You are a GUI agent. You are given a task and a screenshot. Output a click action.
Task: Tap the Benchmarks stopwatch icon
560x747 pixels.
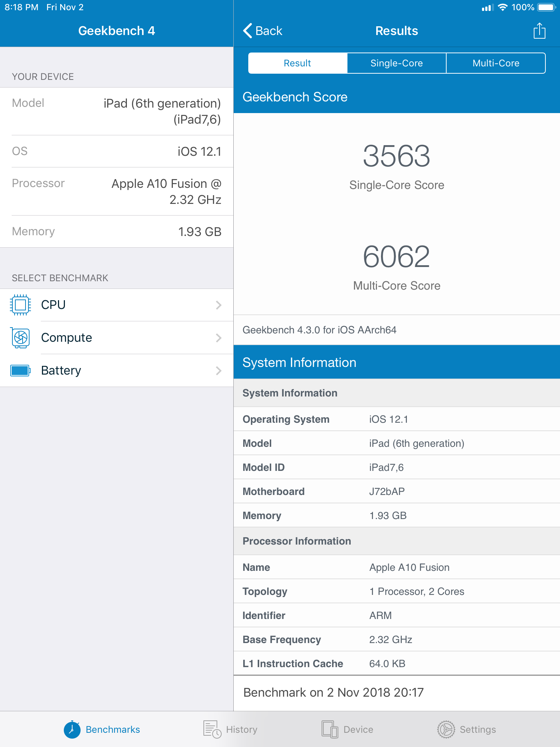point(72,729)
